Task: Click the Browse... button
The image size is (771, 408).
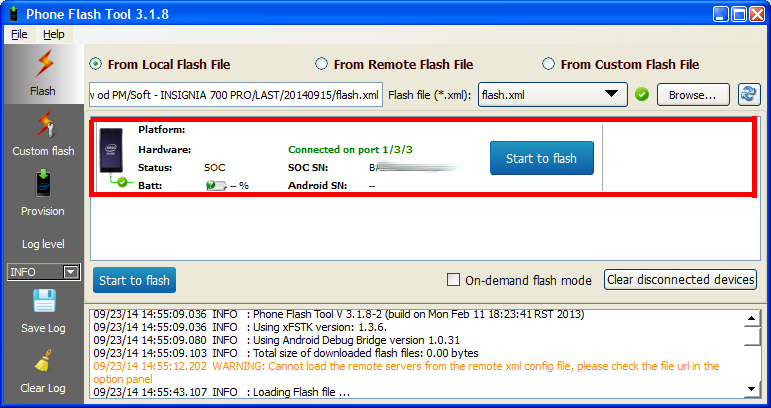Action: pyautogui.click(x=693, y=95)
